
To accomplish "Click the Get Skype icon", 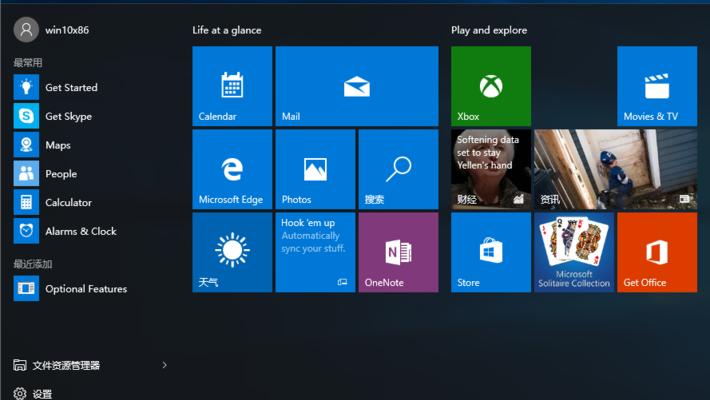I will 26,116.
